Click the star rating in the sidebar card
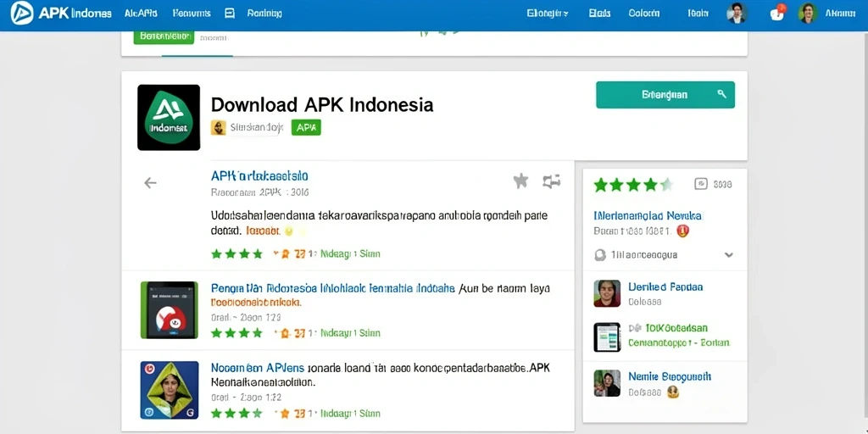 tap(634, 184)
